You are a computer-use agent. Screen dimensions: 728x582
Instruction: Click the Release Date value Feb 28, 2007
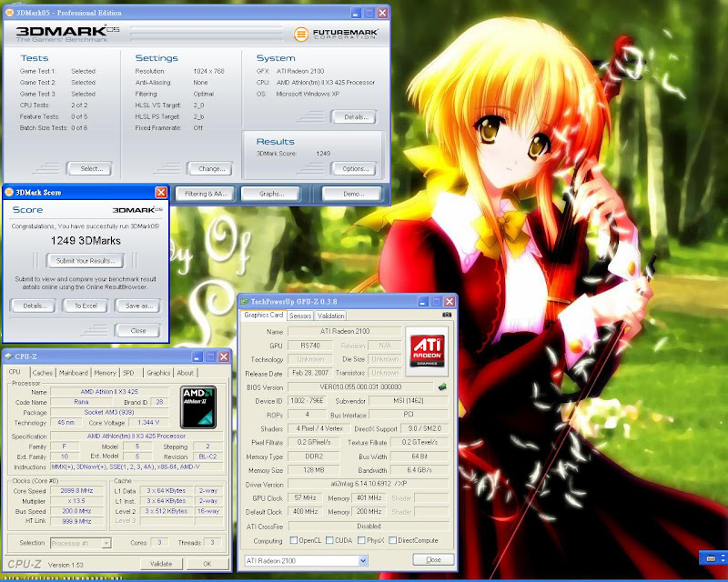pos(310,373)
